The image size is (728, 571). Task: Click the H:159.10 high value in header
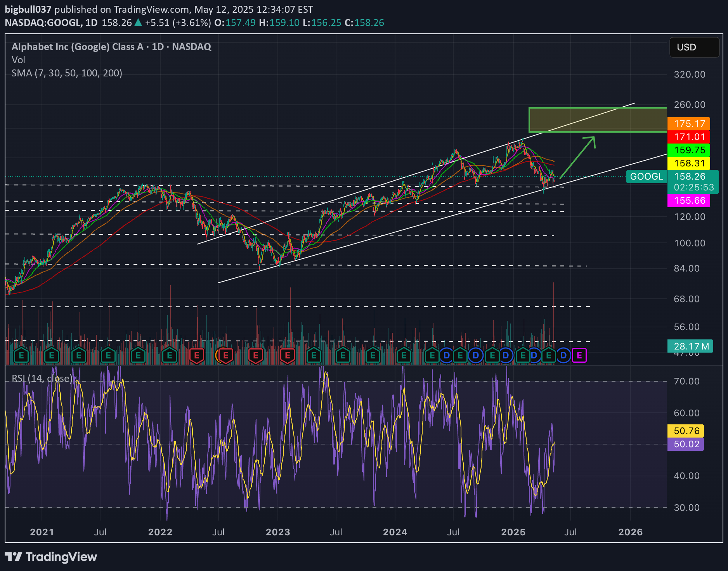pos(279,22)
